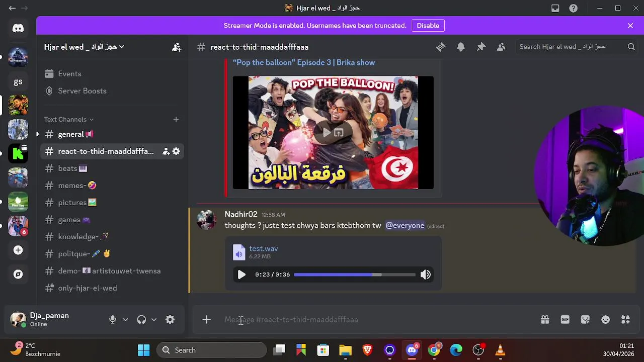The height and width of the screenshot is (362, 644).
Task: Open only-hjar-el-wed channel
Action: [x=112, y=288]
